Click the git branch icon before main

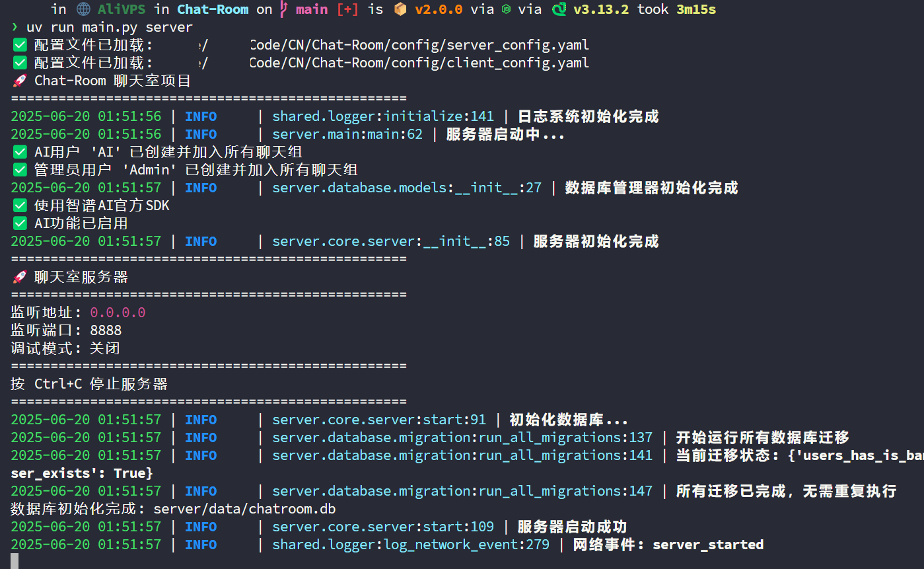coord(283,9)
